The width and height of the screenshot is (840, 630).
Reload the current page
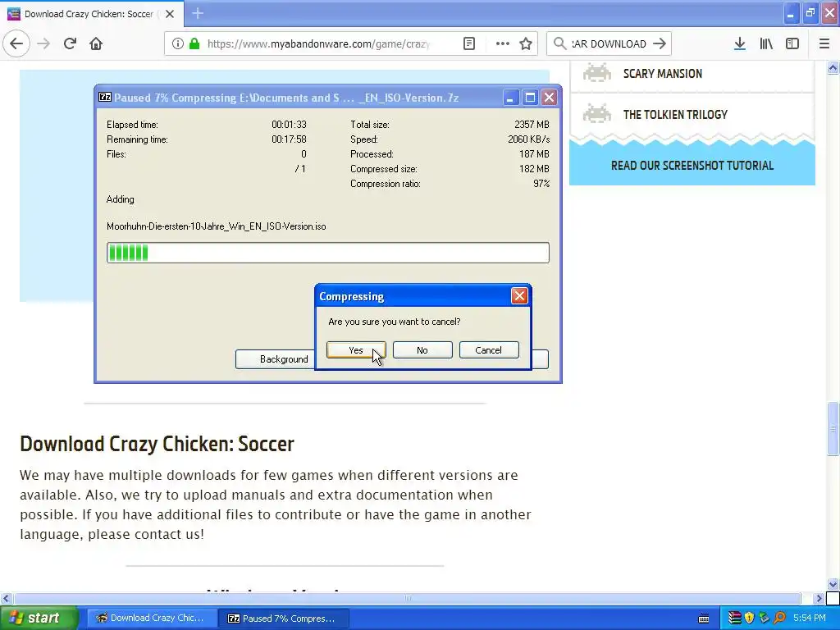70,43
